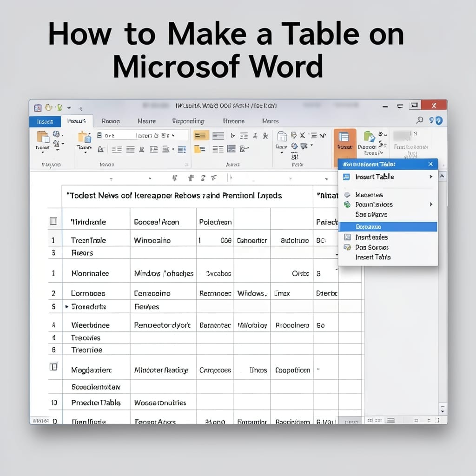The height and width of the screenshot is (476, 476).
Task: Open the quick access toolbar dropdown arrow
Action: [x=69, y=108]
